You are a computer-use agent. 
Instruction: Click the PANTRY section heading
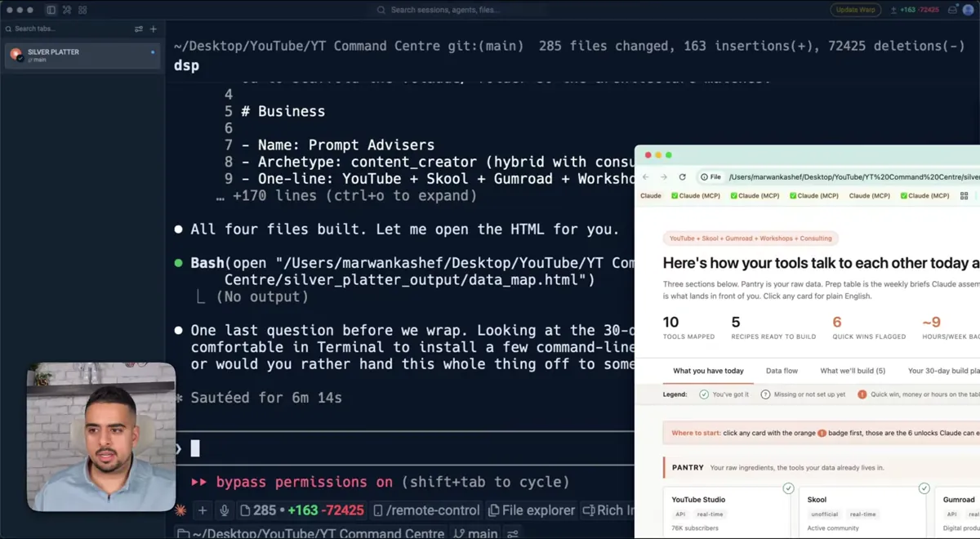click(x=688, y=468)
